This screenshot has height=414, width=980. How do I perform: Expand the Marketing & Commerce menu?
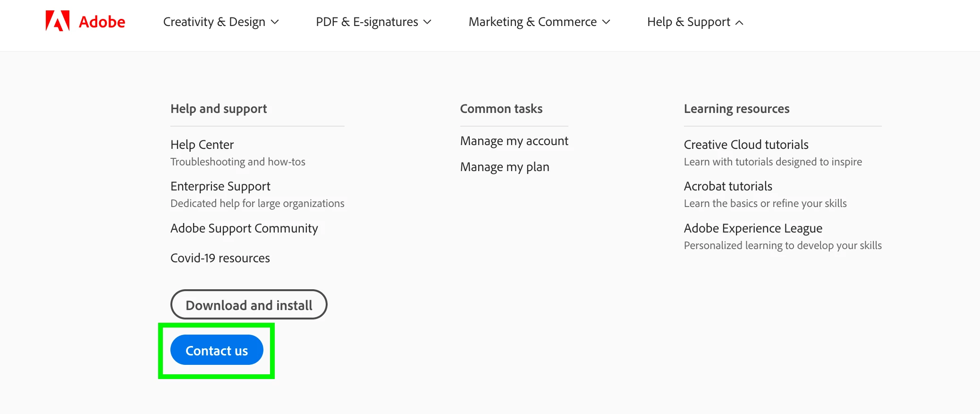point(539,22)
